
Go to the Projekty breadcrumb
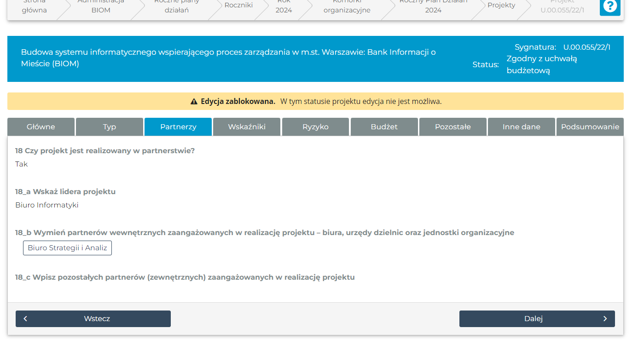pyautogui.click(x=501, y=6)
